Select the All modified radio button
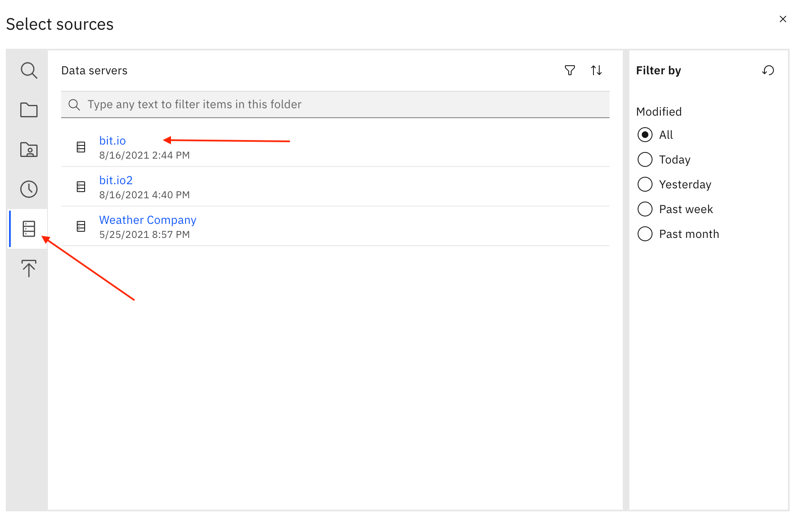This screenshot has width=802, height=532. pyautogui.click(x=645, y=135)
